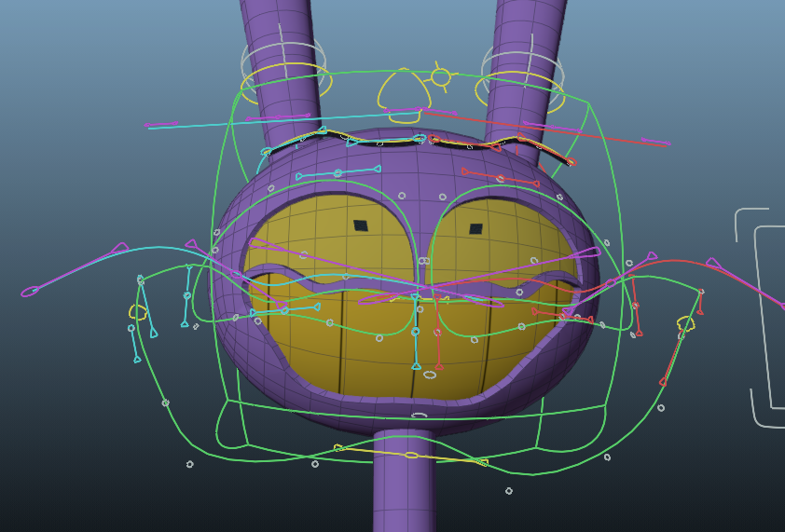Click the black pupil in the right eye

click(x=475, y=229)
